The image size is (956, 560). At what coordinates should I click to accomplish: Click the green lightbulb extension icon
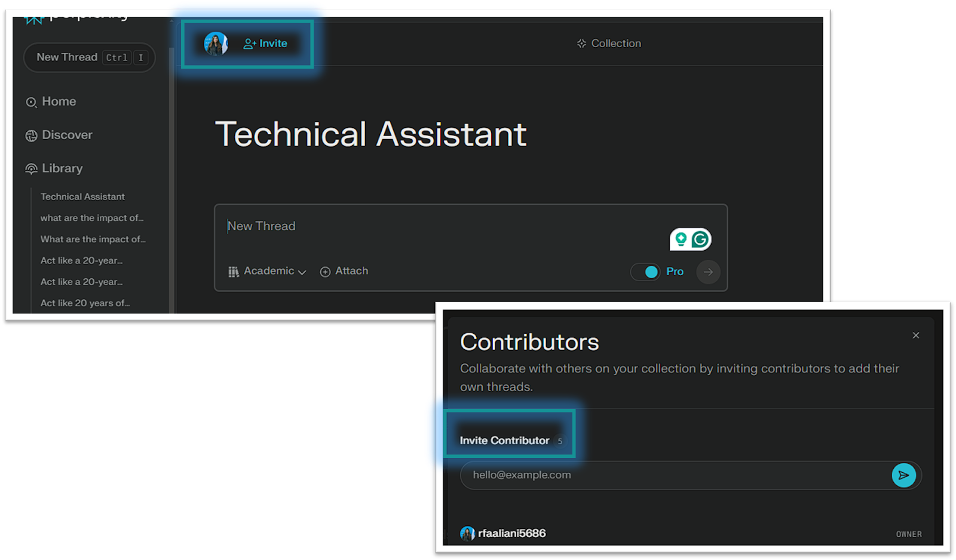click(x=681, y=239)
